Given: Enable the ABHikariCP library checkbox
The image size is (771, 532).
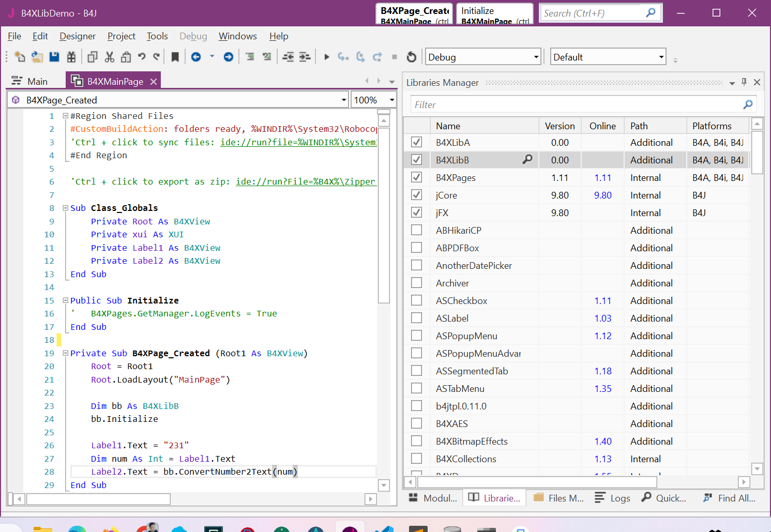Looking at the screenshot, I should click(x=416, y=230).
